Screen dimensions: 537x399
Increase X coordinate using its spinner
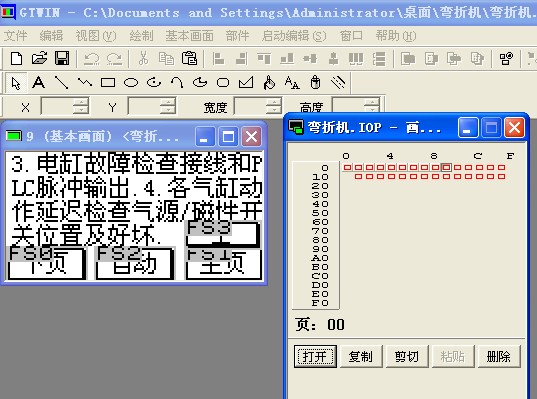pyautogui.click(x=81, y=102)
